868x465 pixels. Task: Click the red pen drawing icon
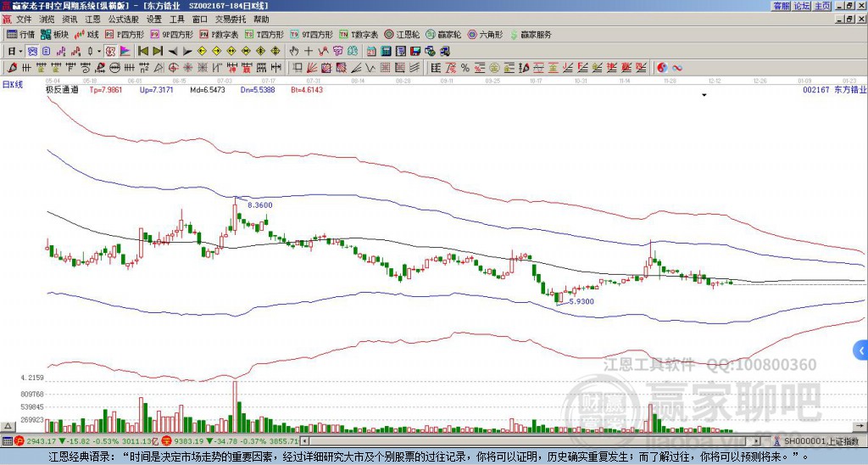pos(12,68)
